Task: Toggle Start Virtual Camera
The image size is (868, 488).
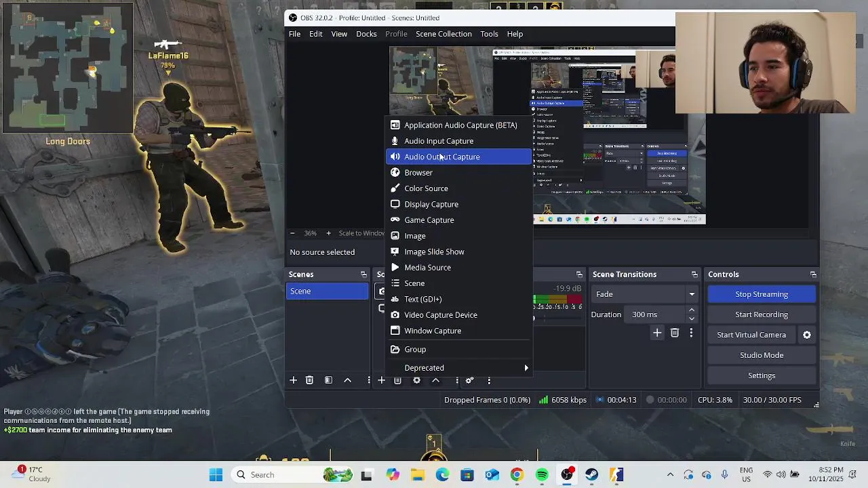Action: click(x=751, y=335)
